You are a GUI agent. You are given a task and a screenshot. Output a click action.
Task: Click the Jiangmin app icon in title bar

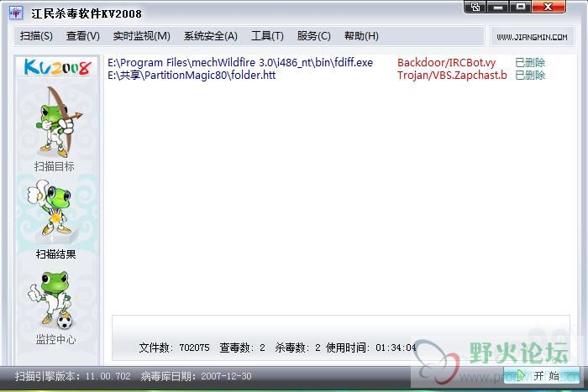pyautogui.click(x=16, y=13)
